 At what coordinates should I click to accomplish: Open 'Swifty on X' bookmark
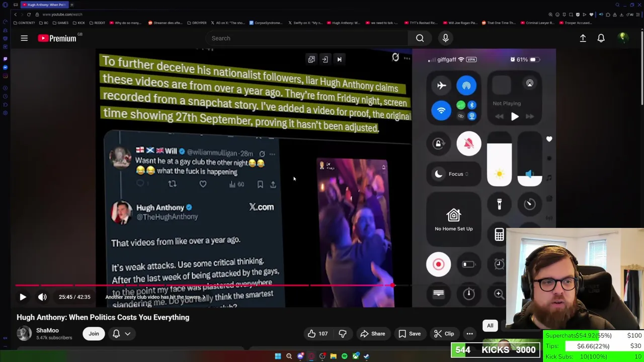(306, 23)
